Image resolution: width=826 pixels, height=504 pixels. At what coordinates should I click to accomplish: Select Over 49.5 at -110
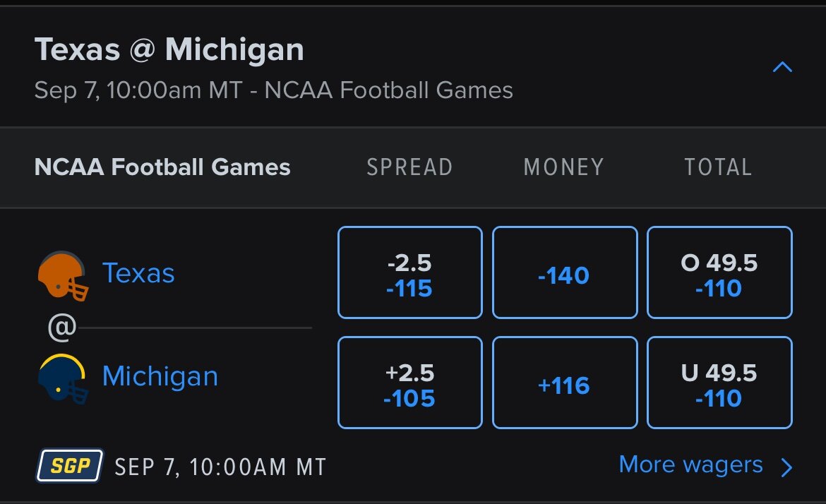[x=719, y=272]
